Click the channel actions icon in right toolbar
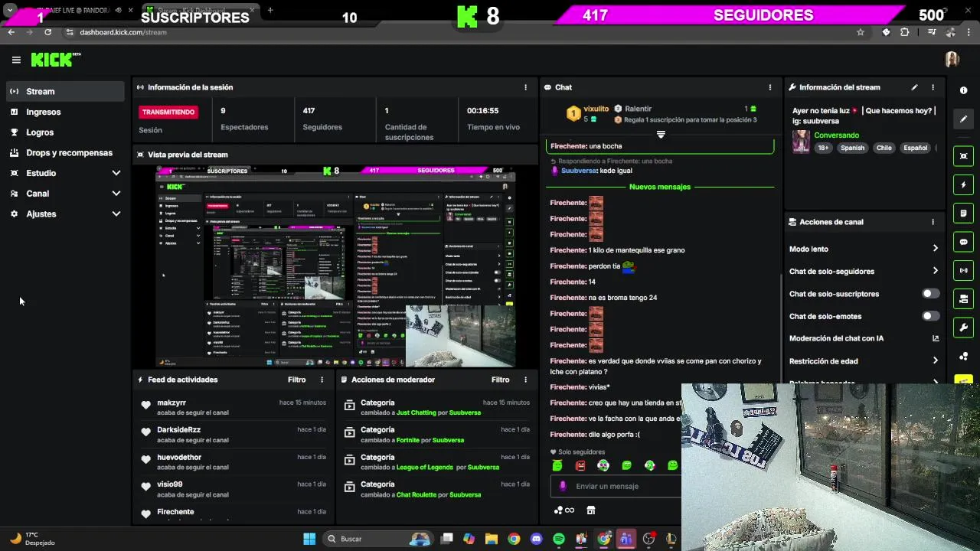 pyautogui.click(x=963, y=299)
